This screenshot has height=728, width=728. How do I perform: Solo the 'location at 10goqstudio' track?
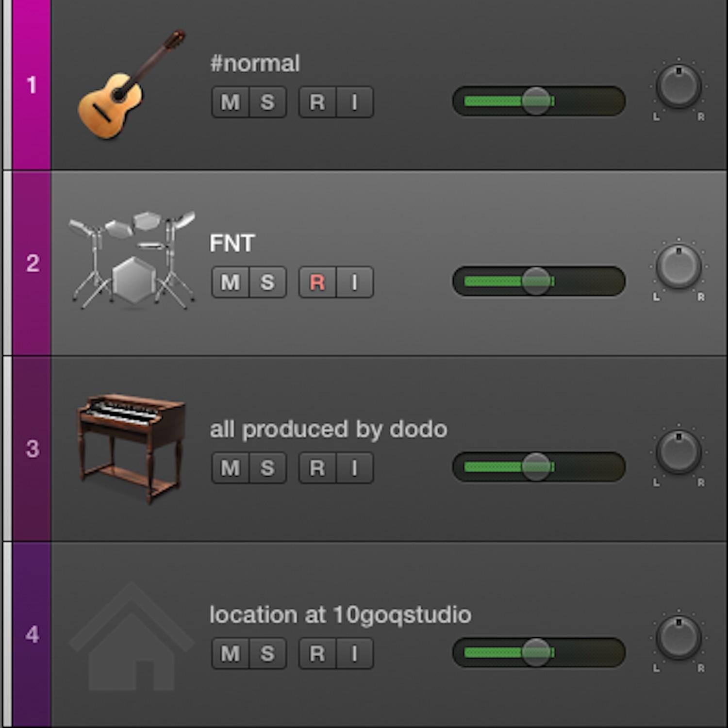pos(267,654)
